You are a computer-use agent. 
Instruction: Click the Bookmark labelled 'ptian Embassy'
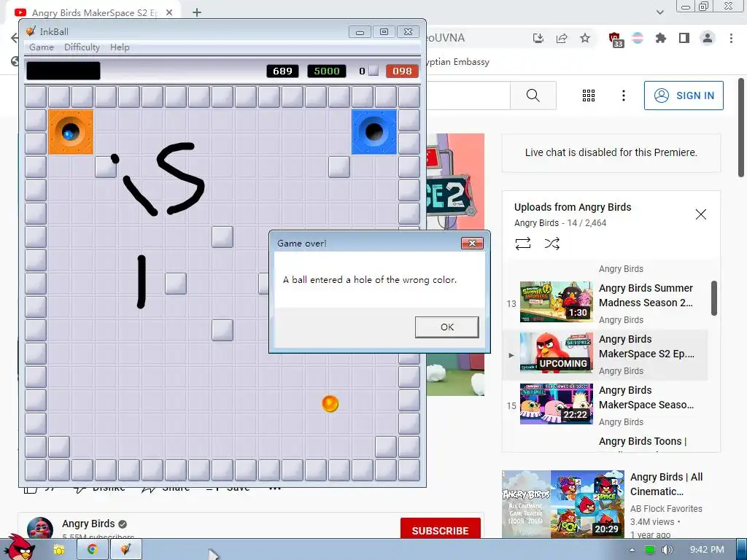coord(457,62)
